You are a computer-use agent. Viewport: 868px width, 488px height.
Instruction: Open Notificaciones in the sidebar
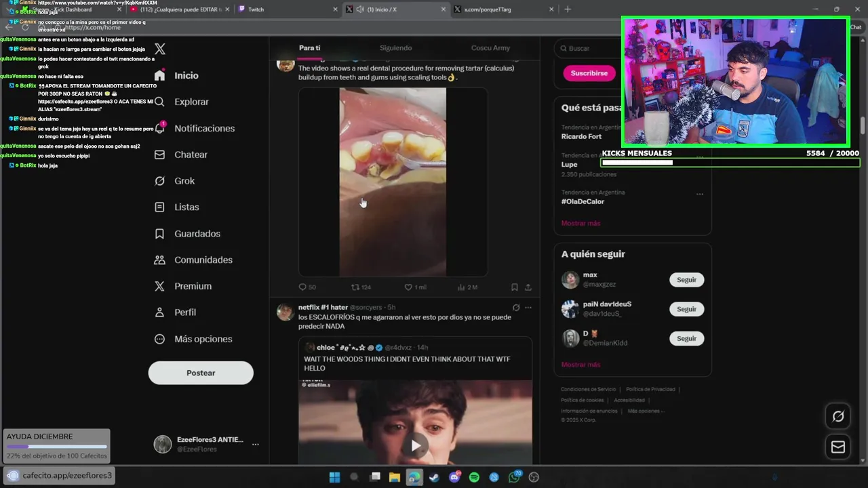[195, 128]
